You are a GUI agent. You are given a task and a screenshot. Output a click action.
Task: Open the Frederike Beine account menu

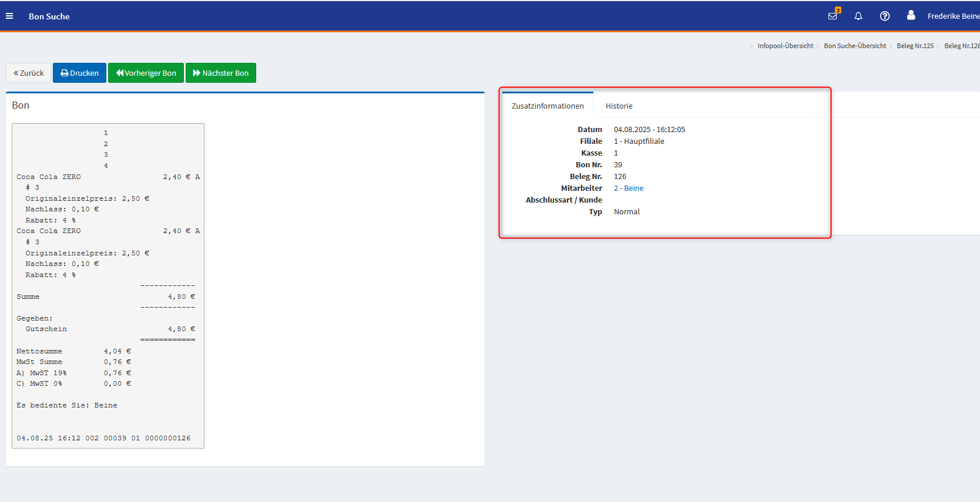(x=952, y=16)
